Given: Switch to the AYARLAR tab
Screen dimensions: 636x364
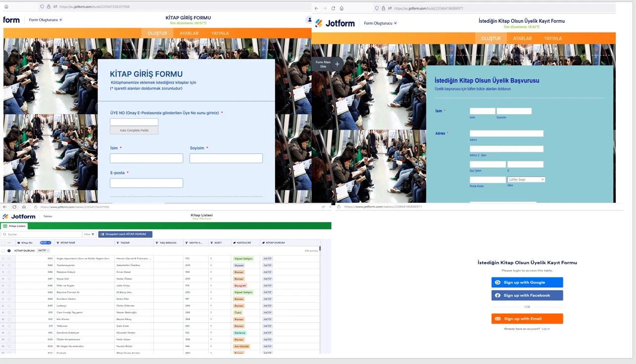Looking at the screenshot, I should [x=188, y=33].
